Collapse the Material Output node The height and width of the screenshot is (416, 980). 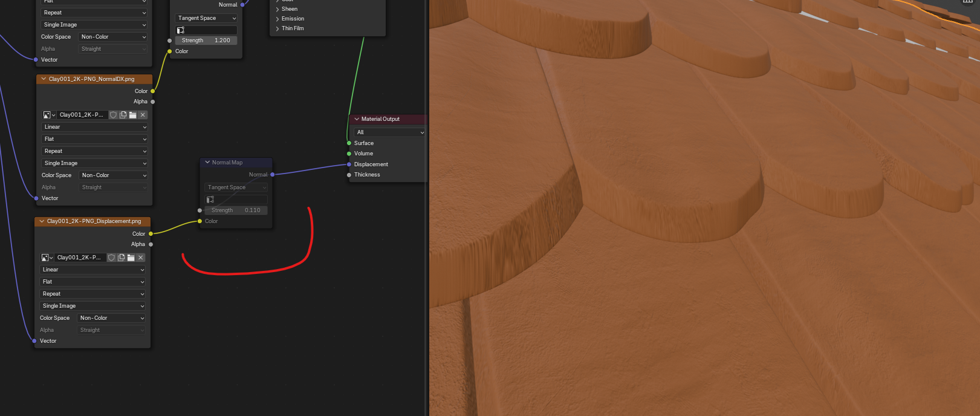click(x=357, y=119)
